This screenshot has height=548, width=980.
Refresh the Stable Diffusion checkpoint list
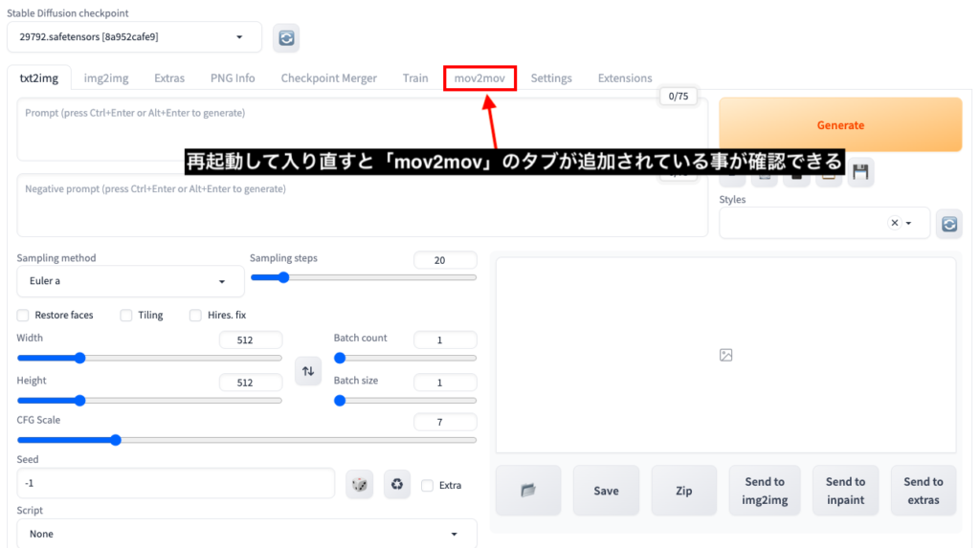tap(286, 38)
